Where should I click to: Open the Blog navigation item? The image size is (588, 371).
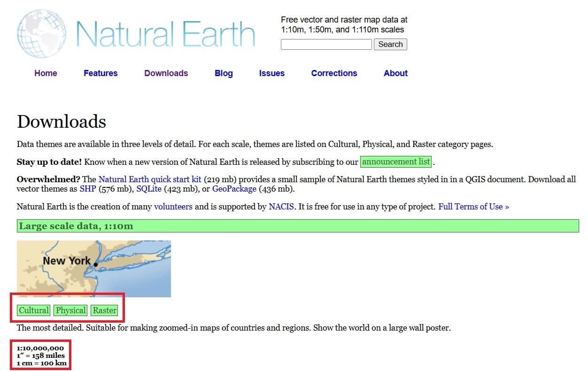[x=224, y=73]
